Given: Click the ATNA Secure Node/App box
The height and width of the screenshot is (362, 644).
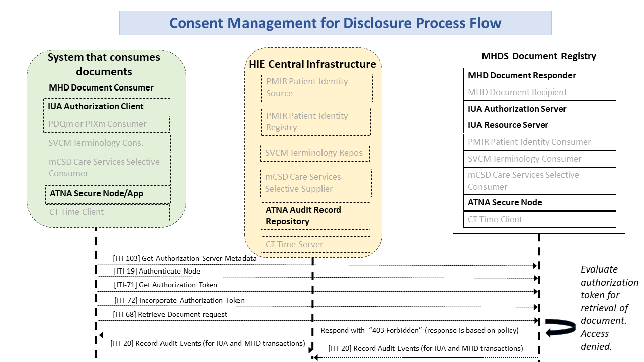Looking at the screenshot, I should pyautogui.click(x=108, y=194).
